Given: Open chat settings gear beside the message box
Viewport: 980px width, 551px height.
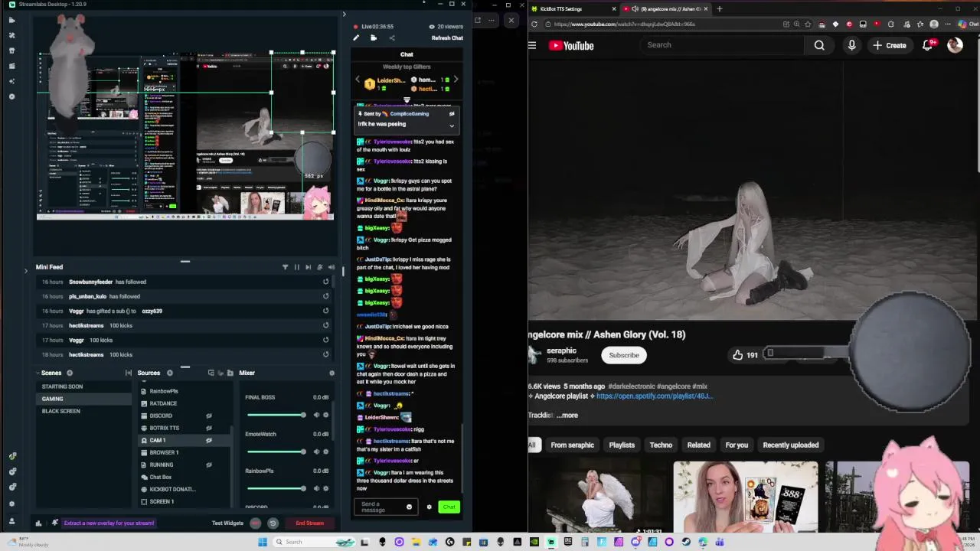Looking at the screenshot, I should pyautogui.click(x=429, y=507).
